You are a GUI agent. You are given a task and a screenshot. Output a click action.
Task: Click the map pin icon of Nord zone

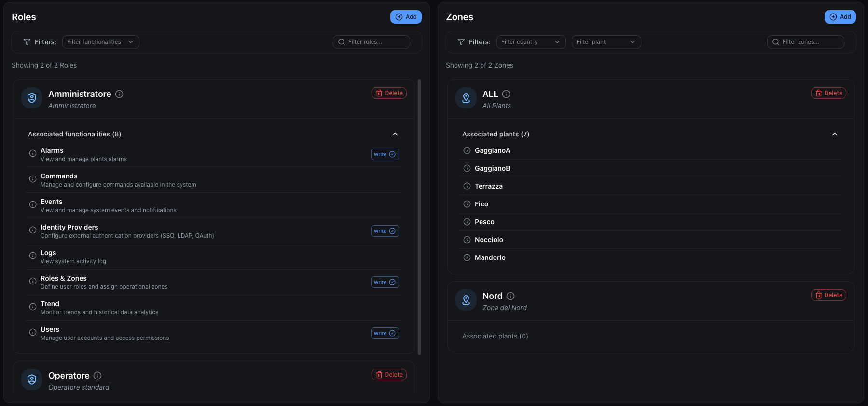coord(466,300)
